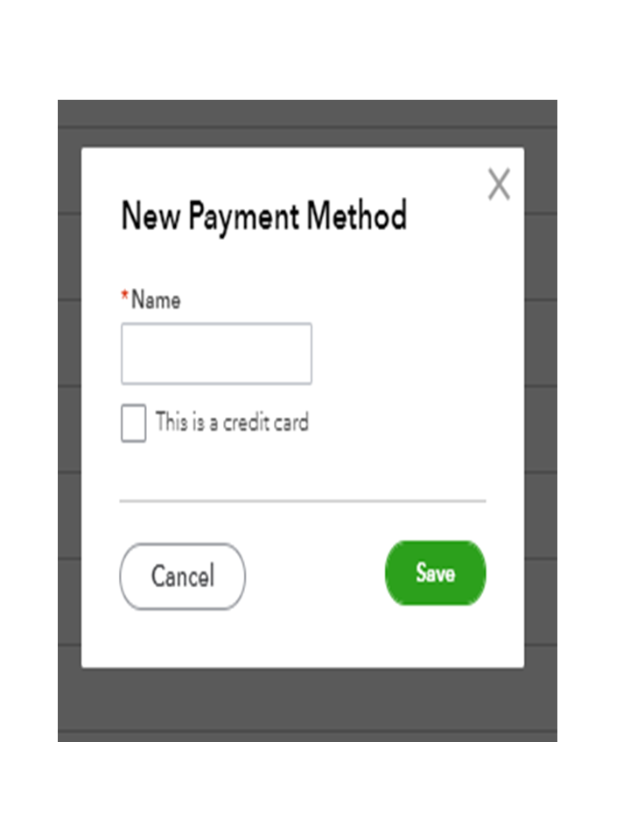Cancel creating the payment method

[x=183, y=577]
